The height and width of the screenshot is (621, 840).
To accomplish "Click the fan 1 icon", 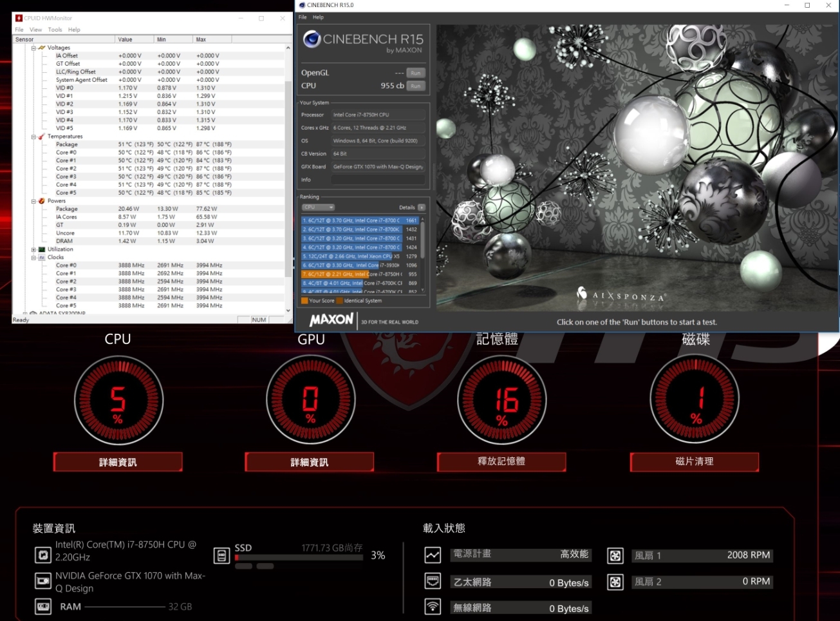I will [615, 555].
